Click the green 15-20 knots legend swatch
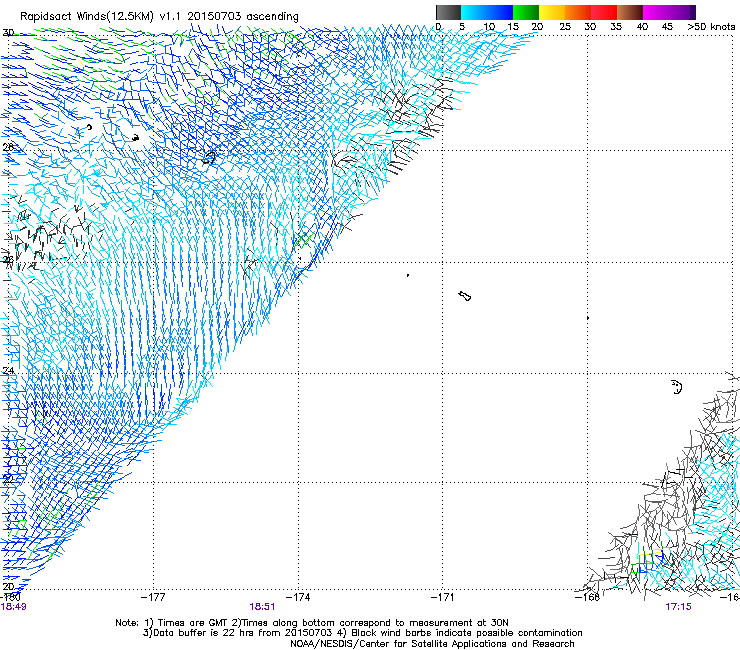Viewport: 740px width, 650px height. 526,12
